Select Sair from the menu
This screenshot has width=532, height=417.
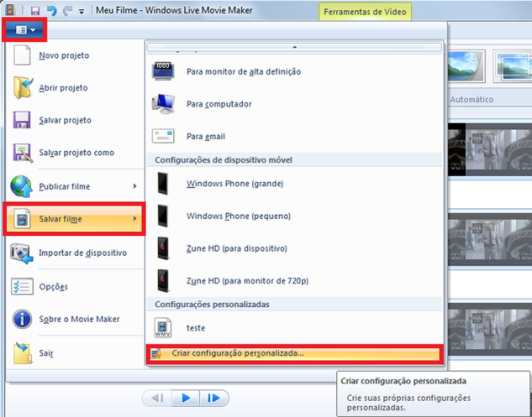(46, 353)
